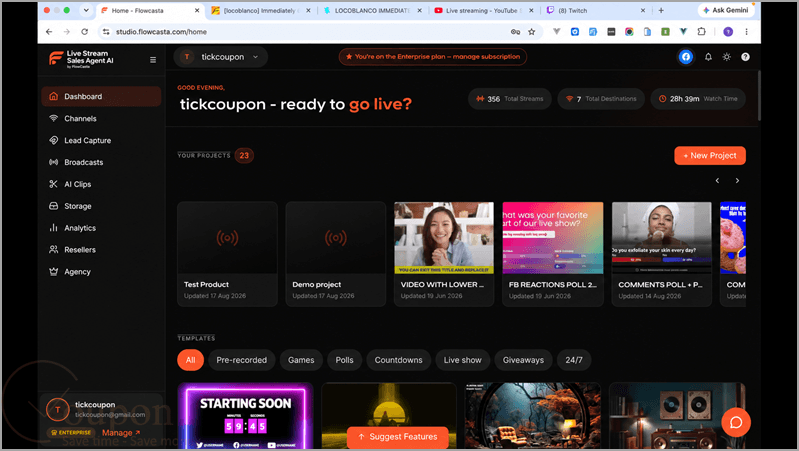Open Chrome profile avatar
Image resolution: width=799 pixels, height=451 pixels.
pyautogui.click(x=728, y=32)
